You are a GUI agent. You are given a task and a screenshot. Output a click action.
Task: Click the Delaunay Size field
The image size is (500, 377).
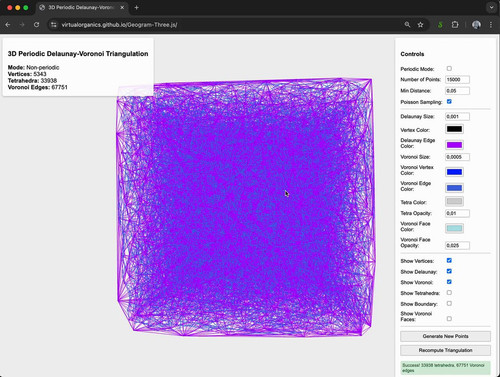pyautogui.click(x=457, y=116)
